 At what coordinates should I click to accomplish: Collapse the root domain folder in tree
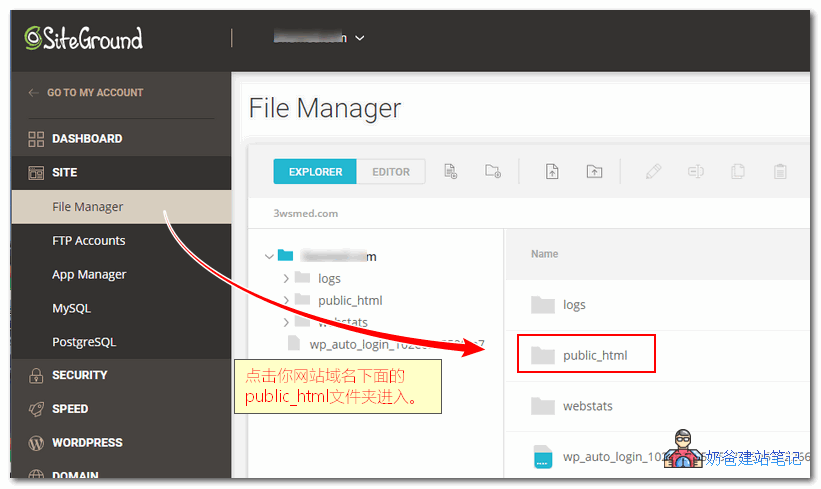point(269,256)
